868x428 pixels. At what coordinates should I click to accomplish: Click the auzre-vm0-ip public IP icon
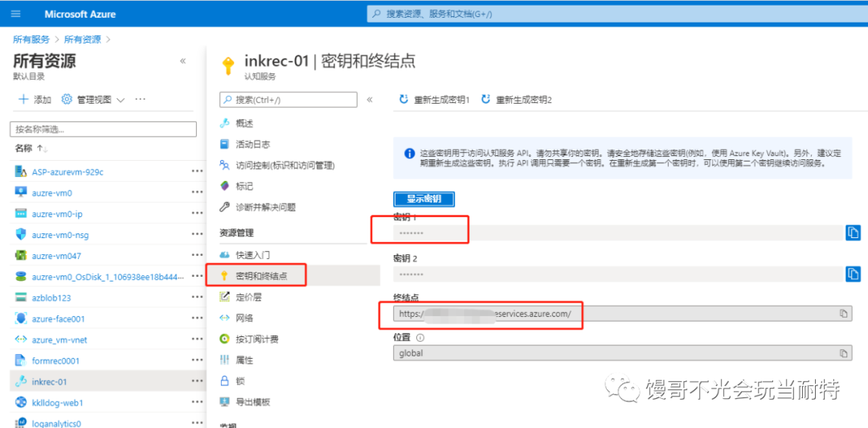[21, 213]
